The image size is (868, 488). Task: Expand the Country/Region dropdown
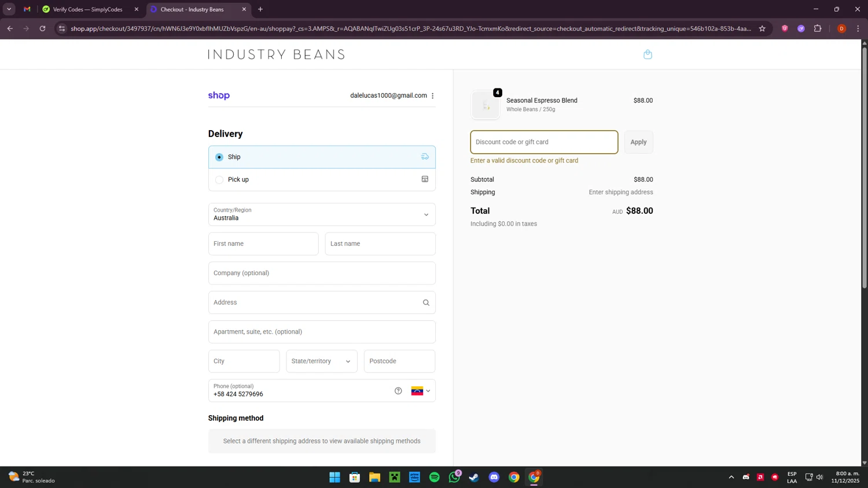pyautogui.click(x=322, y=215)
